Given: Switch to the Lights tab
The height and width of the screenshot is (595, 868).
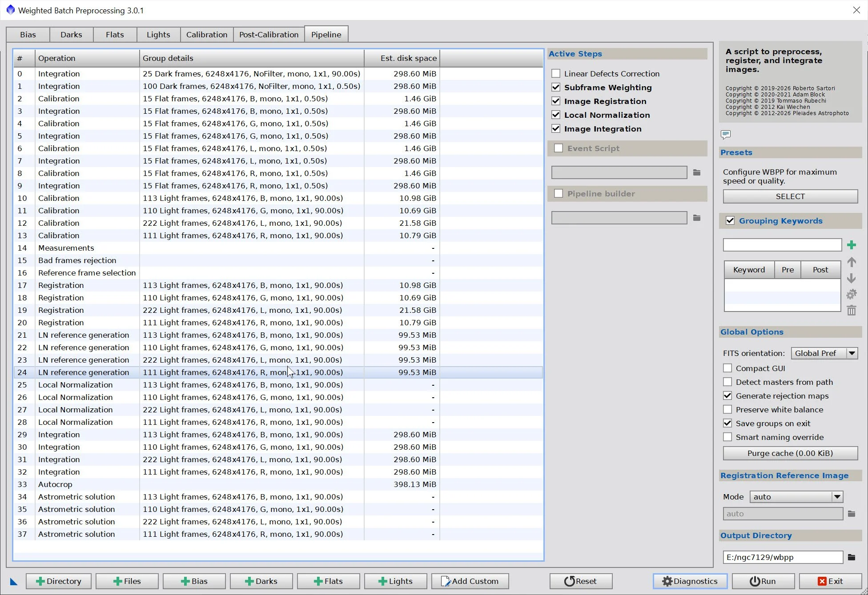Looking at the screenshot, I should 158,35.
